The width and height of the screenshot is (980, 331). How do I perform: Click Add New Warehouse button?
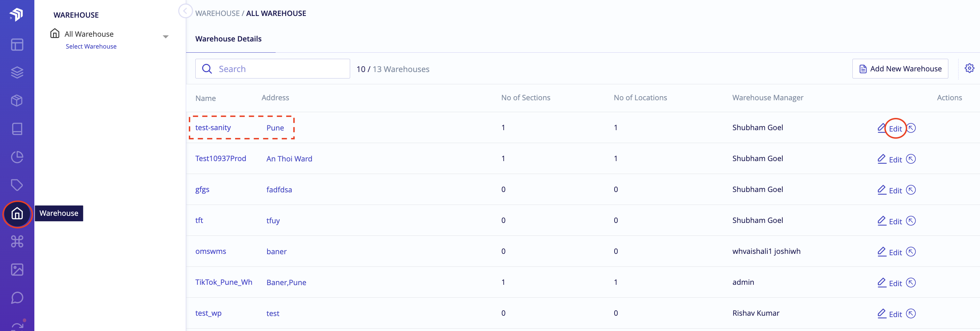point(900,69)
